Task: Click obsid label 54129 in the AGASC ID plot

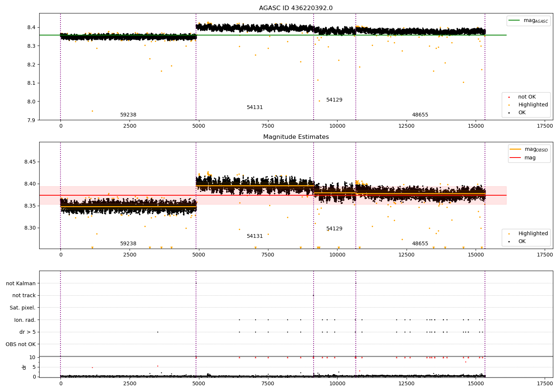Action: (x=334, y=100)
